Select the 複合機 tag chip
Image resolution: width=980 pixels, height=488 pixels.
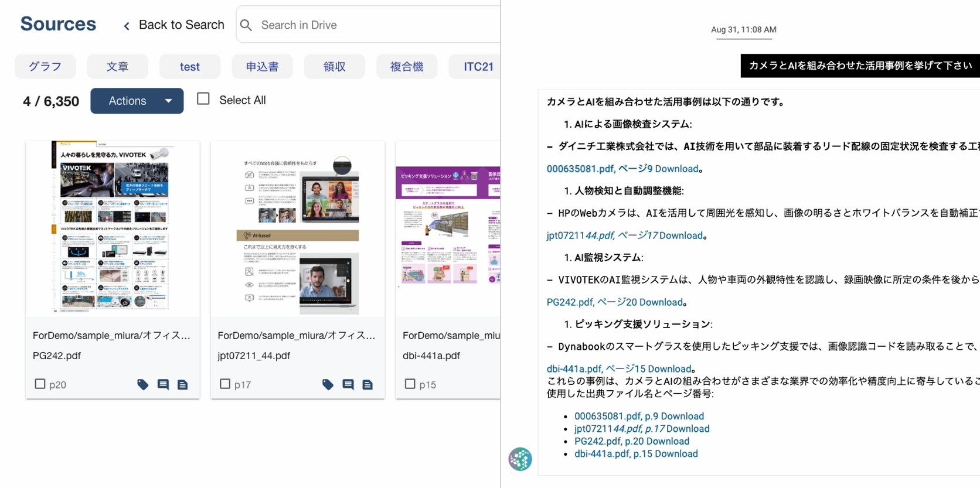click(x=407, y=67)
